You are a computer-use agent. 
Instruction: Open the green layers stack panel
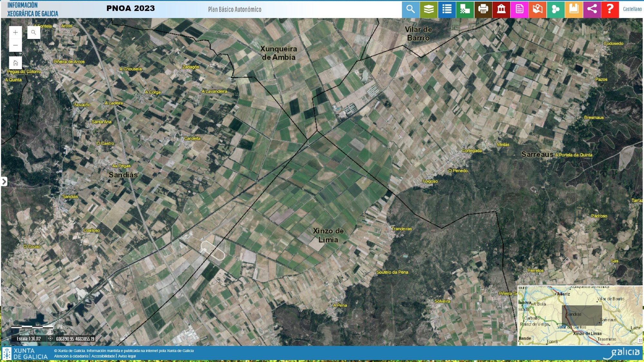[429, 9]
